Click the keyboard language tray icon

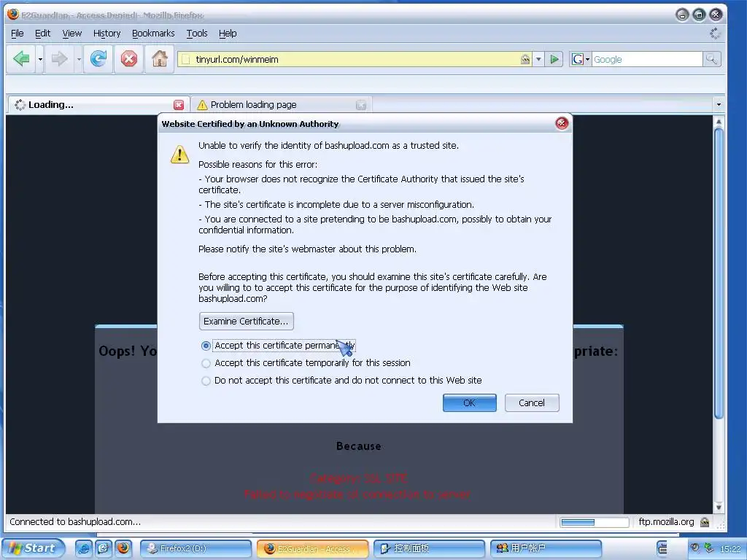662,548
